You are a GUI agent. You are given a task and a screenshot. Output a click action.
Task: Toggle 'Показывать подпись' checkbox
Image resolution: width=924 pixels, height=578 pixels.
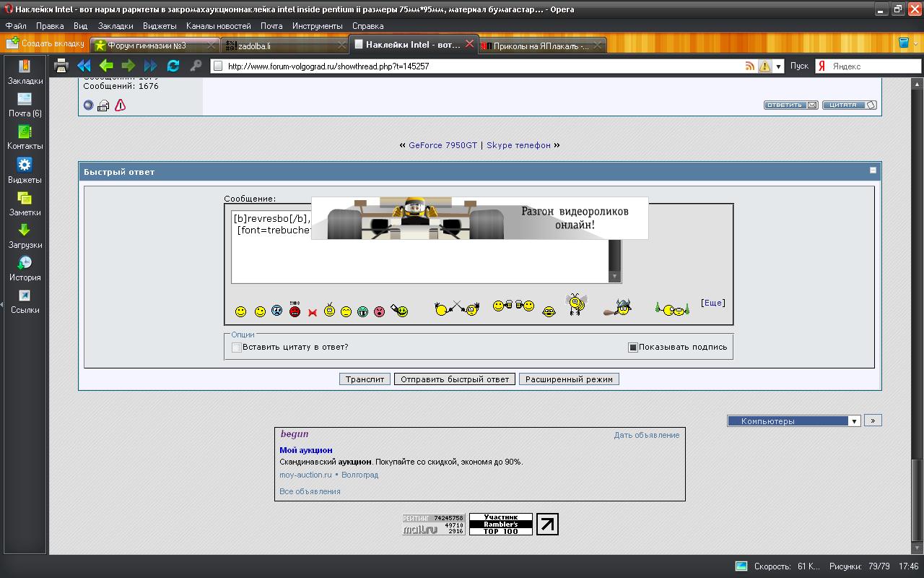[633, 348]
